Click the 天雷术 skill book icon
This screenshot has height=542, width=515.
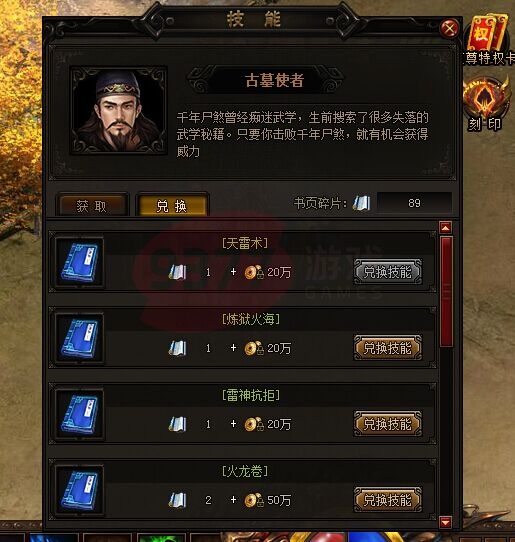pos(79,262)
